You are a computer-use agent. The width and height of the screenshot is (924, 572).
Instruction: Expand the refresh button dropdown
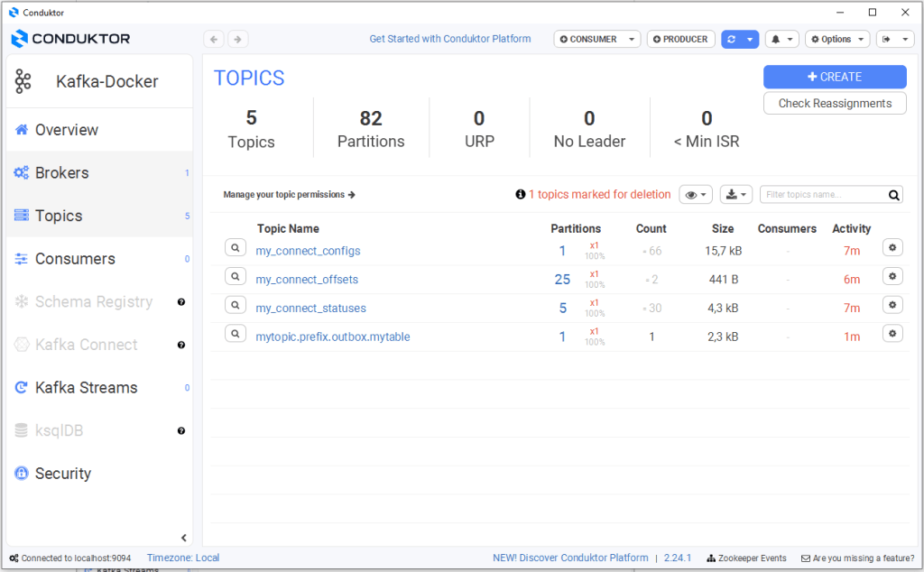750,39
